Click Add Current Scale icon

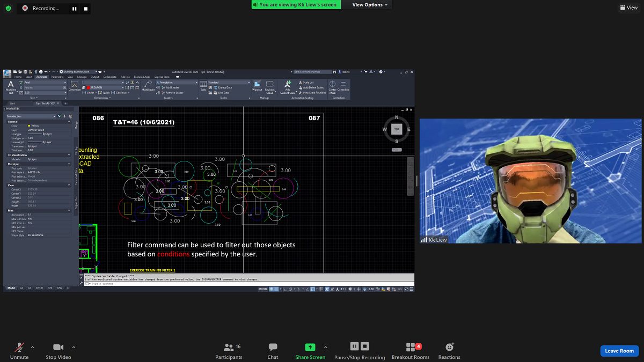pyautogui.click(x=288, y=87)
